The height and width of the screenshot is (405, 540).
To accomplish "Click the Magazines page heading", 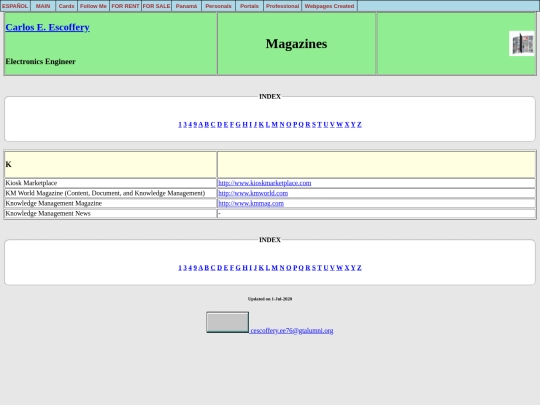I will point(297,44).
